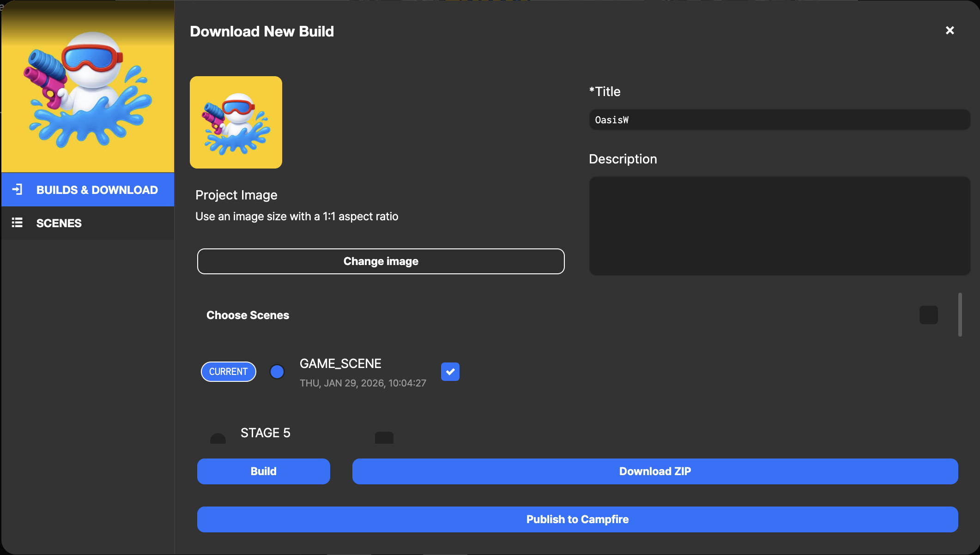This screenshot has width=980, height=555.
Task: Close the Download New Build dialog
Action: tap(950, 30)
